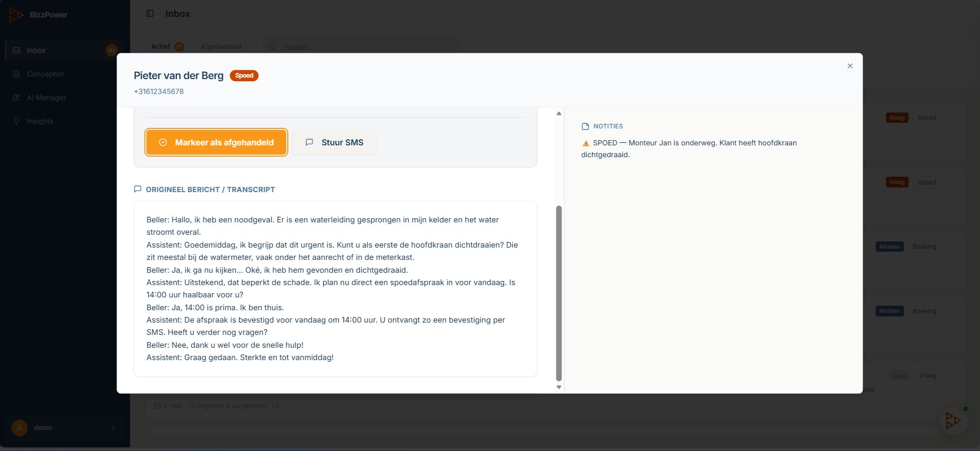
Task: Click the copy icon after 'uur geleden'
Action: (x=275, y=406)
